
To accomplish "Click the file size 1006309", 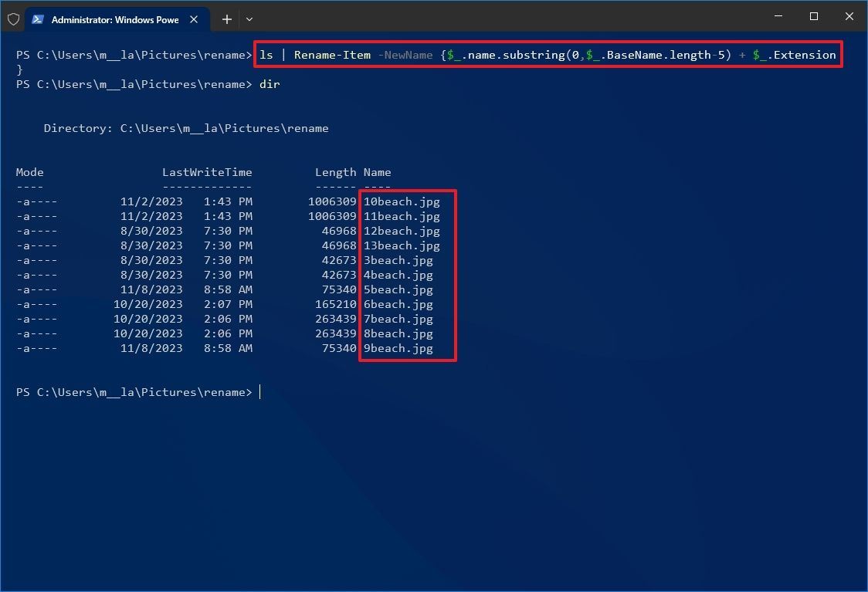I will click(332, 201).
